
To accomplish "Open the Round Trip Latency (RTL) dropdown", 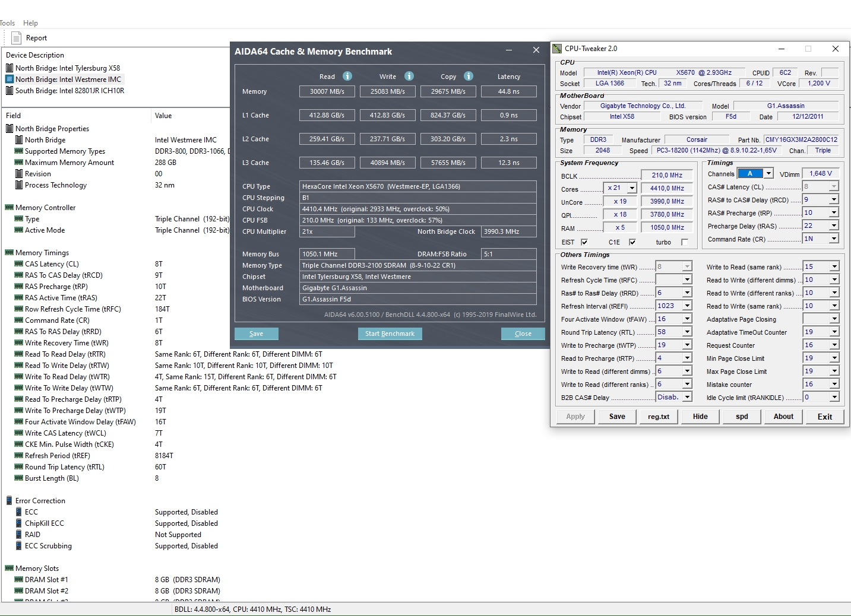I will tap(687, 332).
